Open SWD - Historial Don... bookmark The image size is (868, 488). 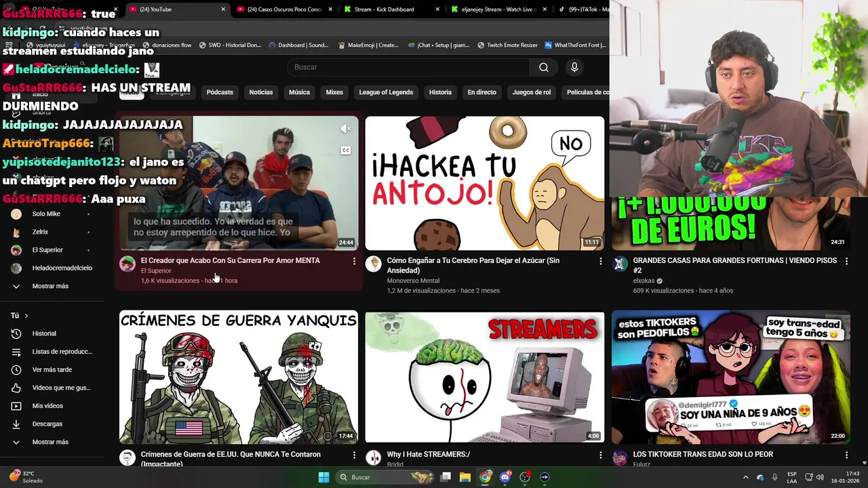pos(230,45)
